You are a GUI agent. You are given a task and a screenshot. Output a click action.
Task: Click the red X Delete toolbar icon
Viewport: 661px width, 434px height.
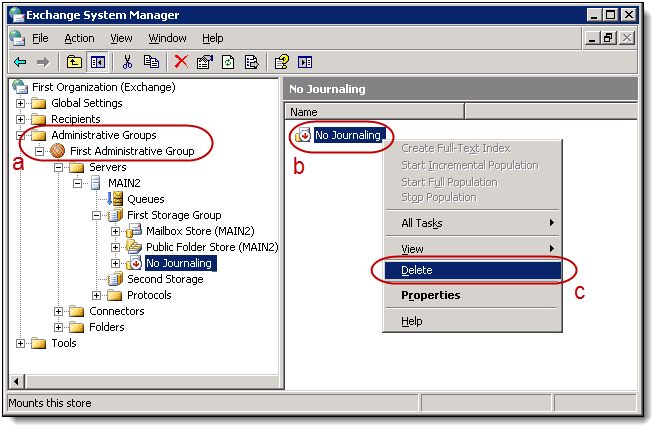click(181, 62)
